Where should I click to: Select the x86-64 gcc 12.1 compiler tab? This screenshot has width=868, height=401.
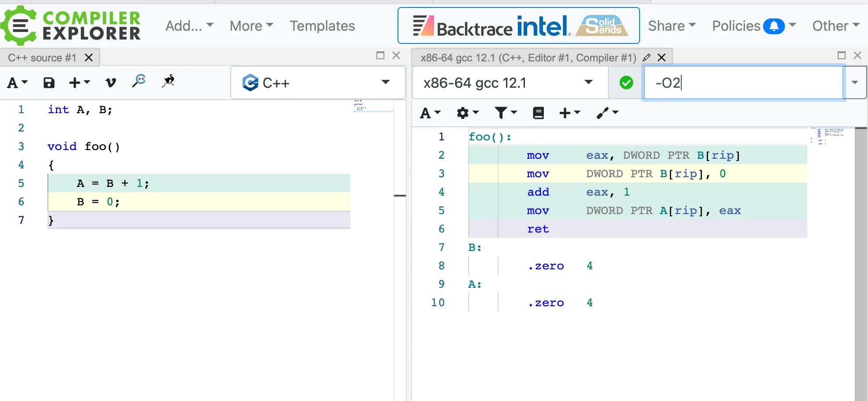click(528, 57)
